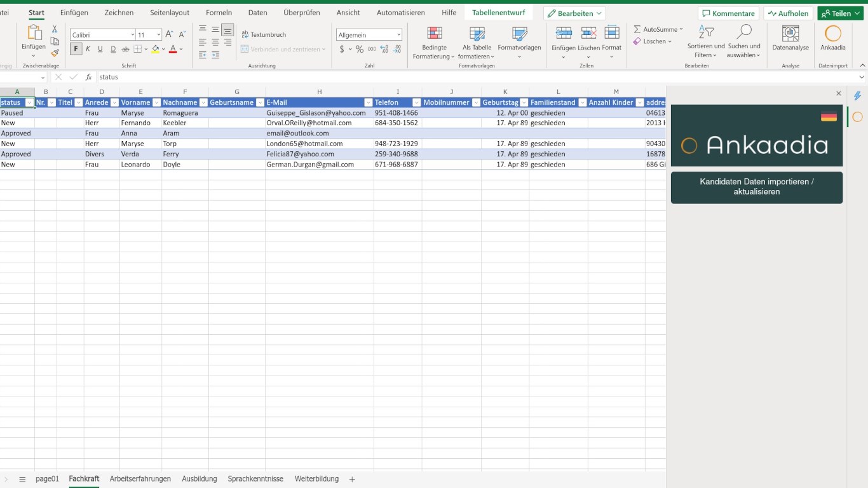The height and width of the screenshot is (488, 868).
Task: Open Formatvorlagen cell styles
Action: point(519,43)
